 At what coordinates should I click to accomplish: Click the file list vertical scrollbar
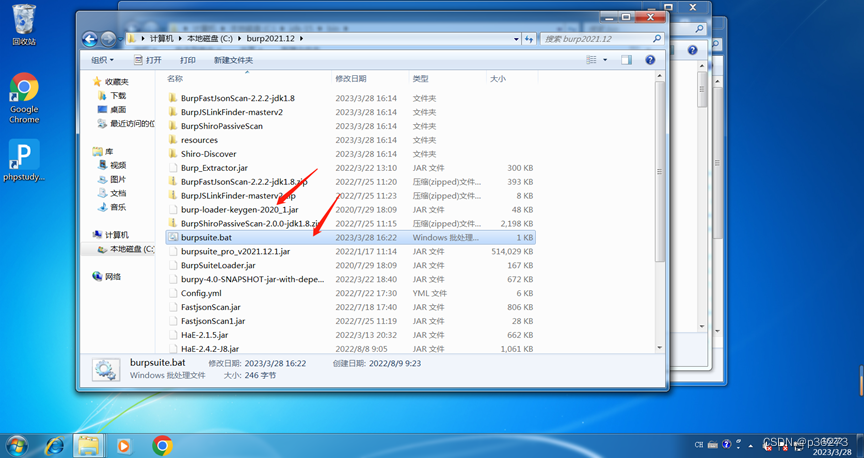tap(660, 171)
